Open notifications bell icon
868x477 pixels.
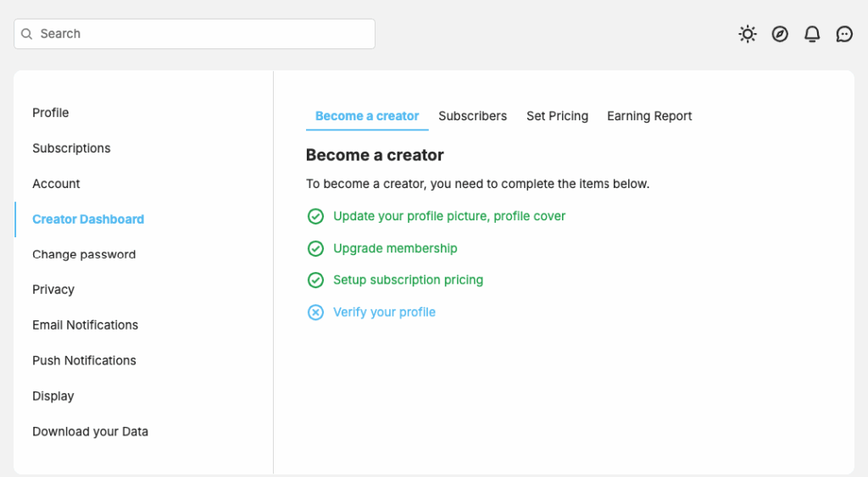coord(812,34)
